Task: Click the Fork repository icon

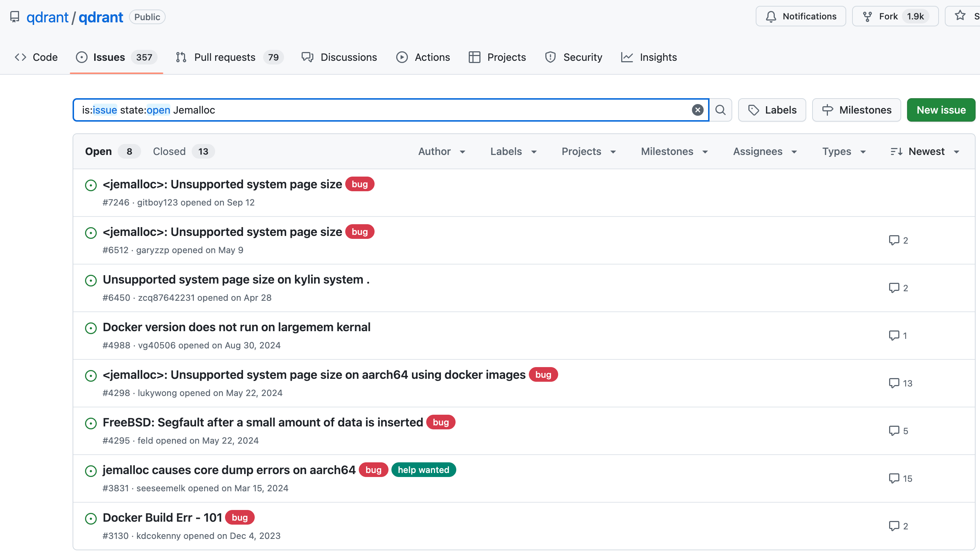Action: point(867,16)
